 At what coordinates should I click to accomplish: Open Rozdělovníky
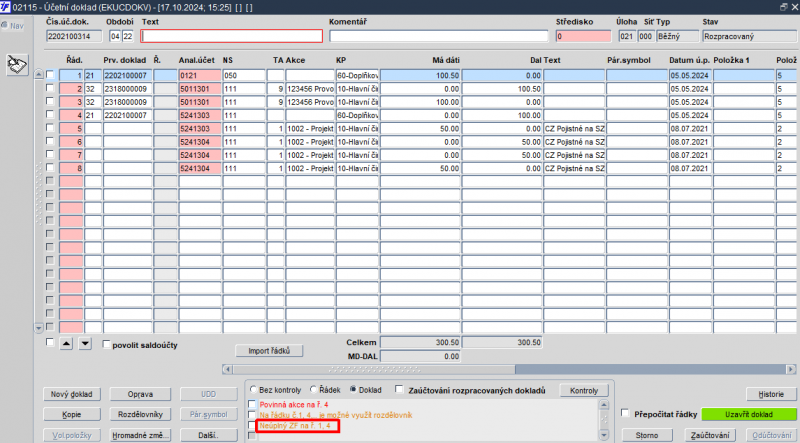(140, 414)
